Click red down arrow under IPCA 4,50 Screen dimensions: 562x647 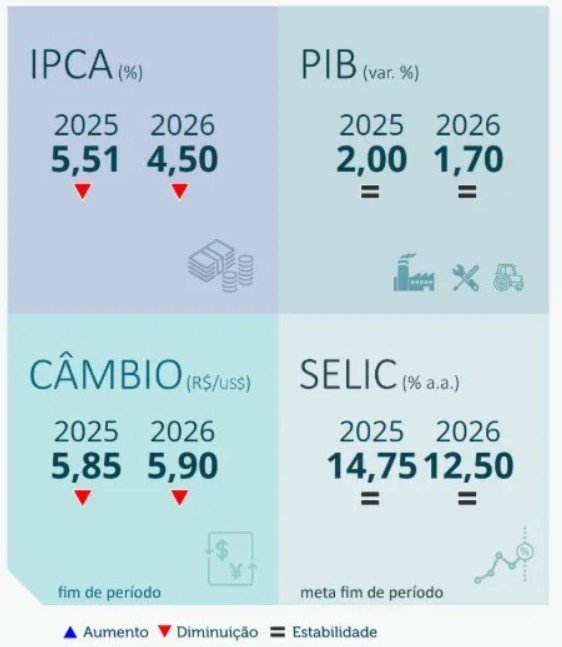coord(179,191)
